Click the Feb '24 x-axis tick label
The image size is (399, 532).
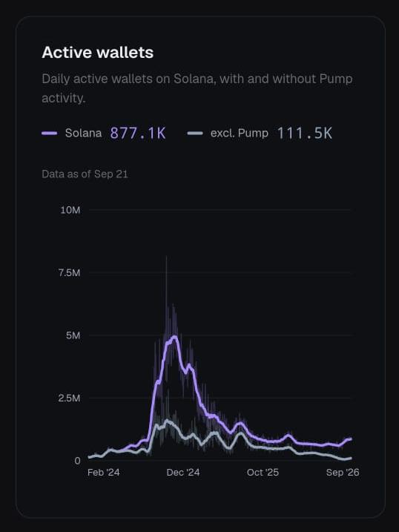(103, 473)
